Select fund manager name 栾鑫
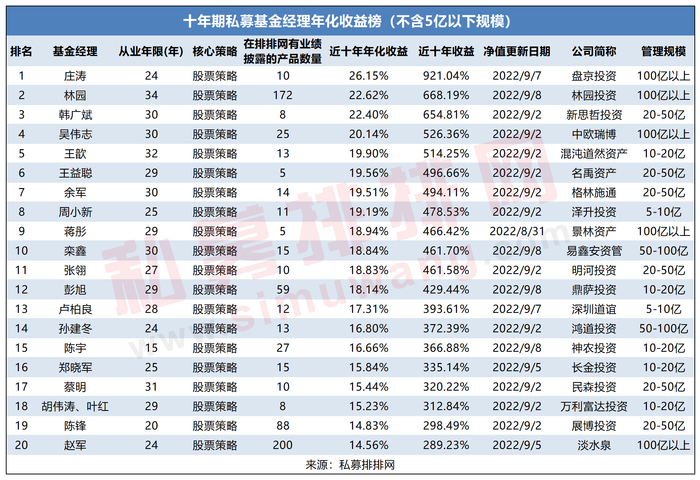The image size is (700, 480). 75,251
